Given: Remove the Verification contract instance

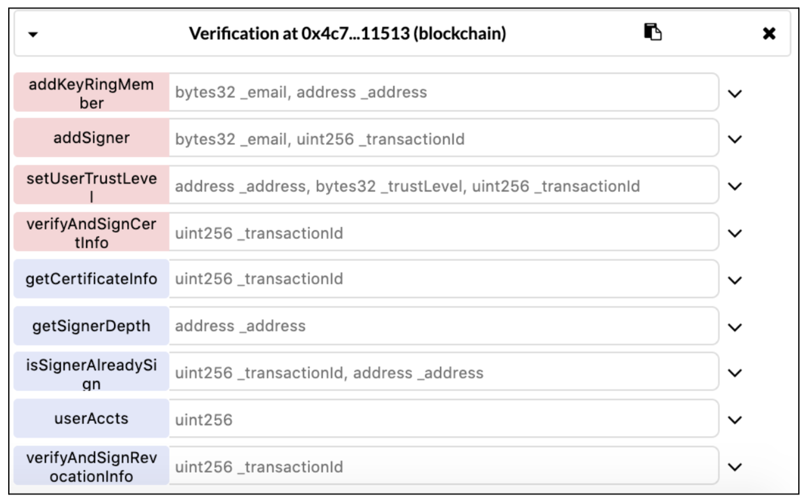Looking at the screenshot, I should point(769,34).
